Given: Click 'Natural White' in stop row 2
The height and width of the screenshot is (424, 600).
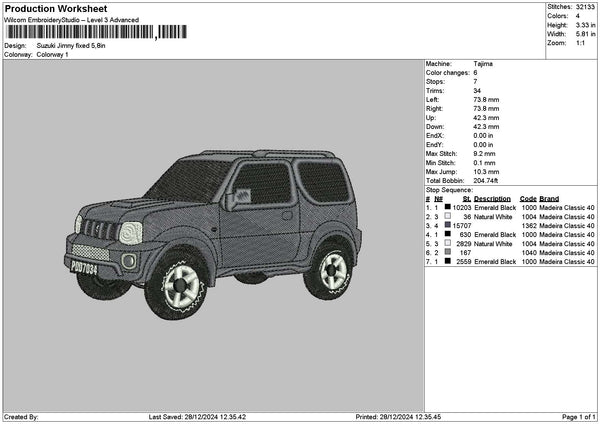Looking at the screenshot, I should pyautogui.click(x=493, y=217).
